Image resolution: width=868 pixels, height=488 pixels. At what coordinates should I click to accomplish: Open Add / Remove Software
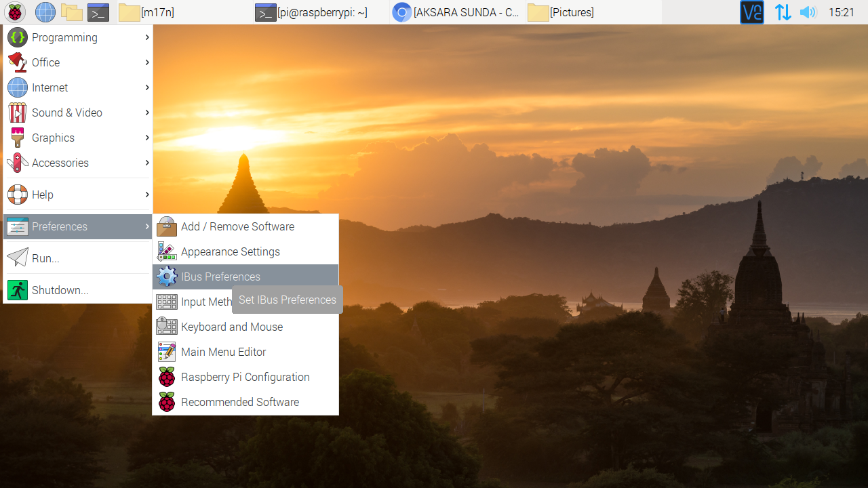tap(237, 226)
